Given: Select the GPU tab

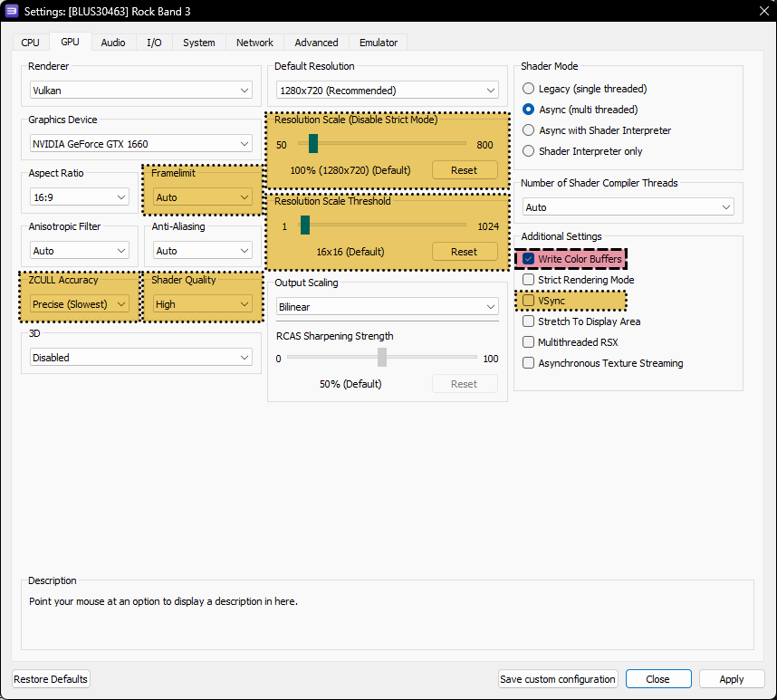Looking at the screenshot, I should pos(70,42).
